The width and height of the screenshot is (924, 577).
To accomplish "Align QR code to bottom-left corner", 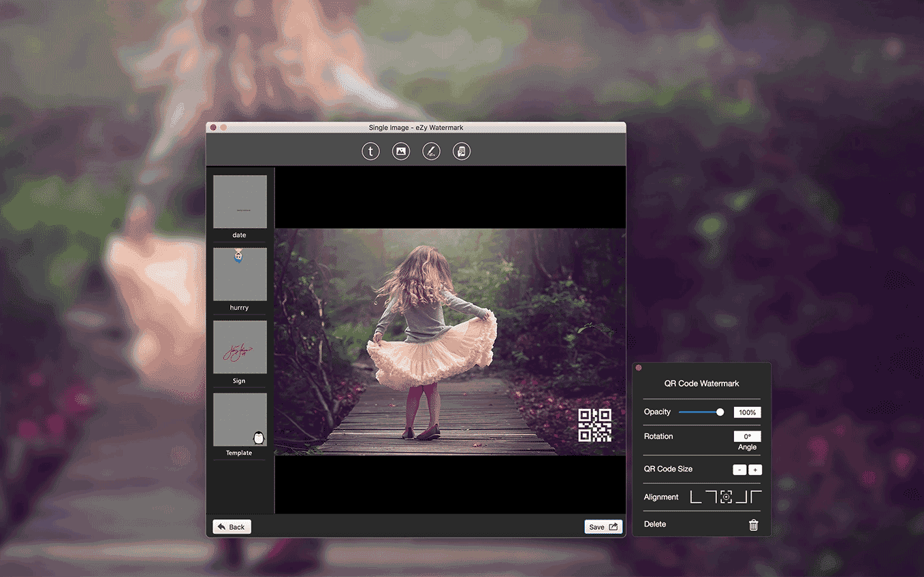I will point(696,497).
